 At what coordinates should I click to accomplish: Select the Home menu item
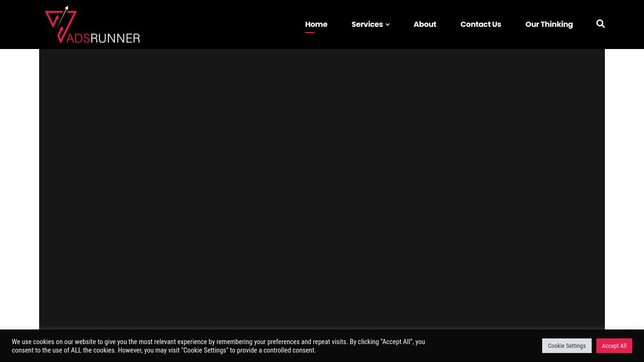click(316, 24)
